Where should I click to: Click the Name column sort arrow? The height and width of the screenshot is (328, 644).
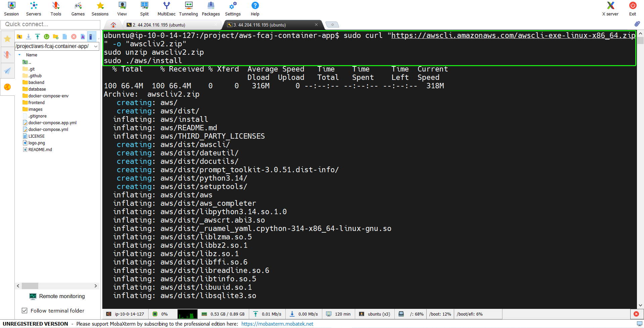[19, 55]
